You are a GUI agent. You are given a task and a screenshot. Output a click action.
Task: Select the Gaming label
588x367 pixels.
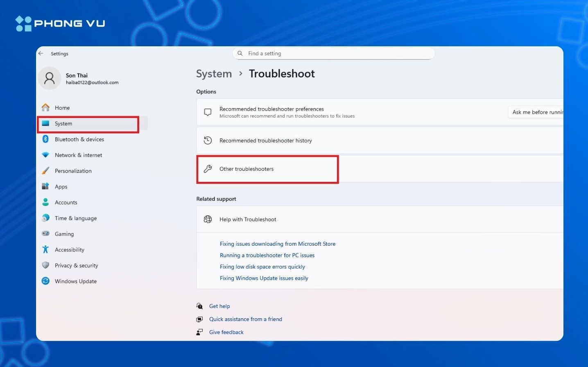tap(64, 234)
